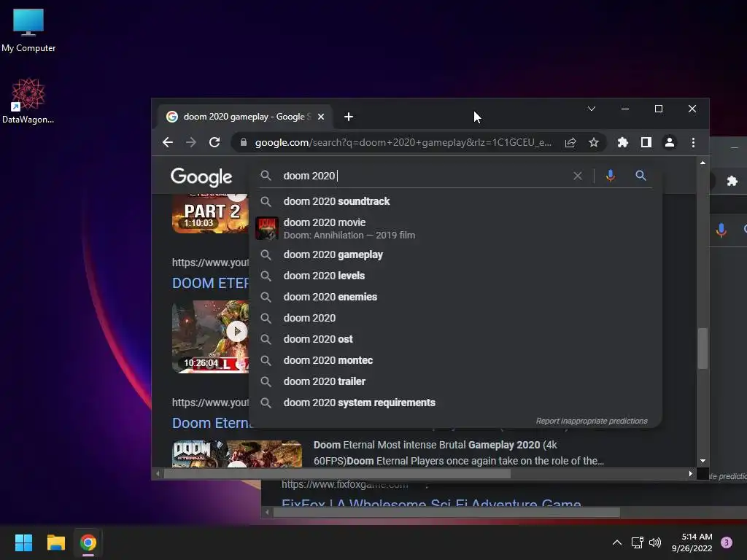Open the Doom Eternal logo thumbnail at bottom

coord(237,454)
